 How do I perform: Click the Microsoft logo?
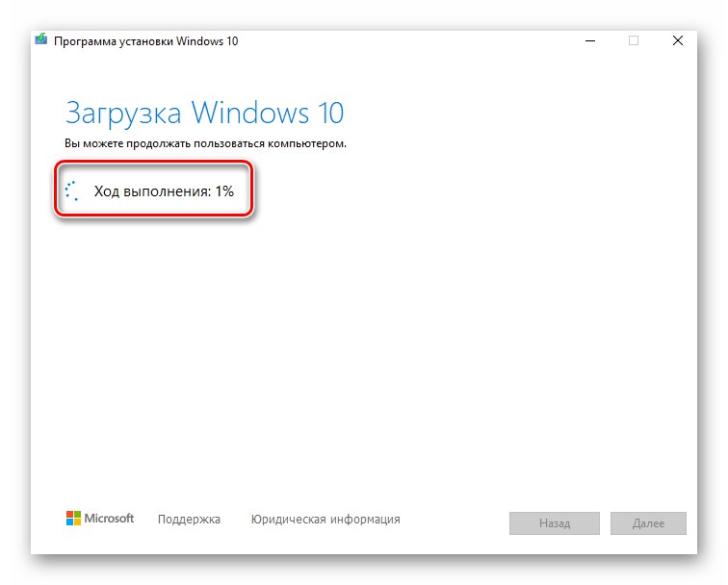[x=100, y=519]
